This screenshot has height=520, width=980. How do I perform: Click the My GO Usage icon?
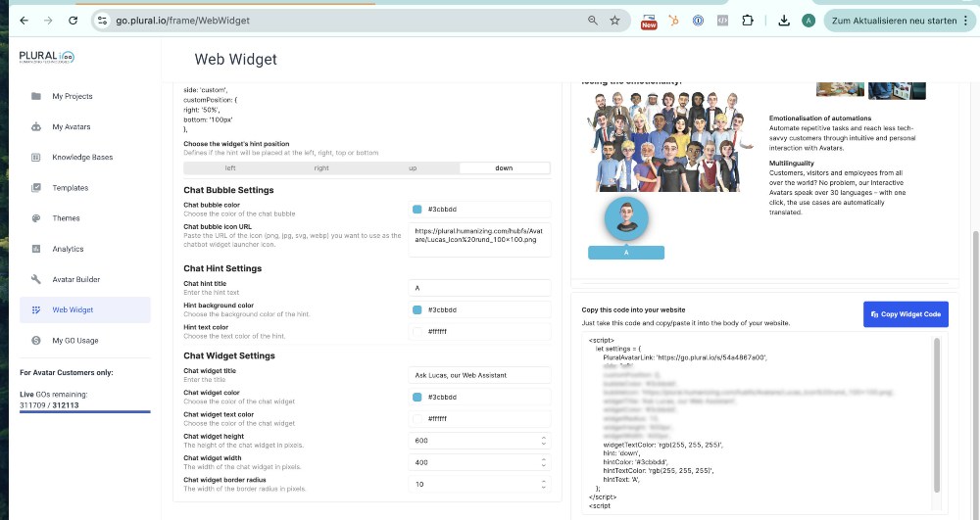[x=36, y=340]
